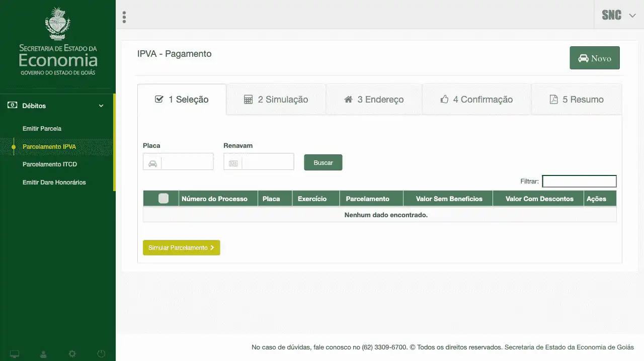
Task: Switch to the 2 Simulação tab
Action: pyautogui.click(x=276, y=100)
